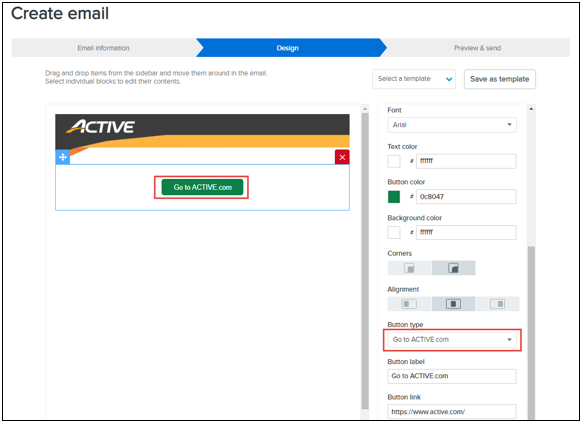The image size is (583, 424).
Task: Click the canvas scroll up arrow
Action: [365, 109]
